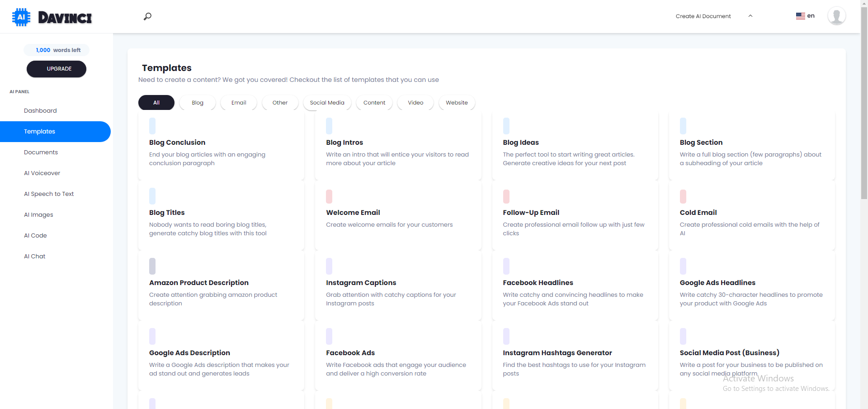
Task: Click the Facebook Headlines template icon
Action: [x=506, y=266]
